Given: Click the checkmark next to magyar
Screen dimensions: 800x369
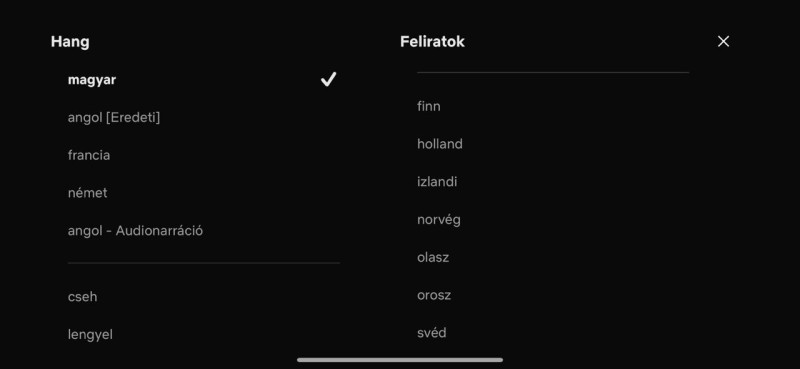Looking at the screenshot, I should coord(328,79).
